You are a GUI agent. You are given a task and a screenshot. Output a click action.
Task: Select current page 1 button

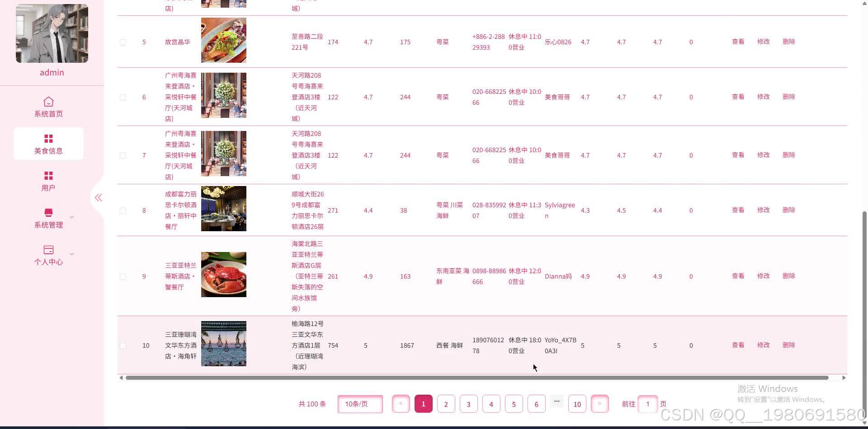(423, 404)
